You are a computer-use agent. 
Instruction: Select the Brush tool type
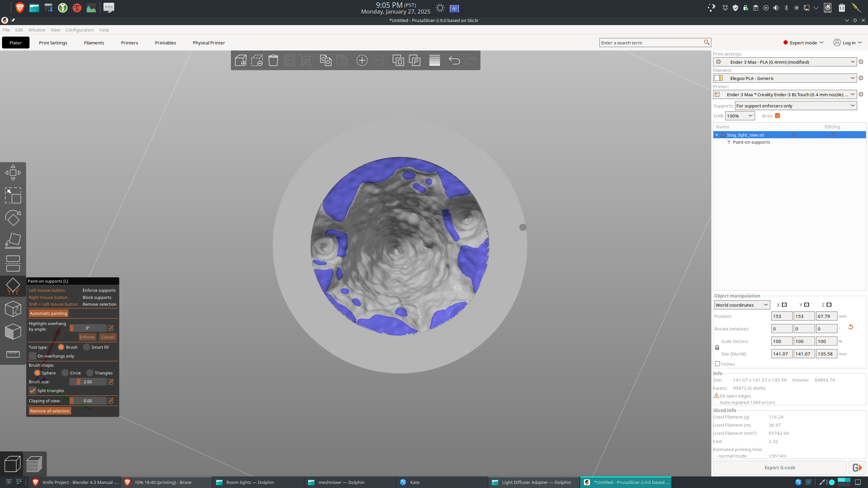(x=61, y=347)
